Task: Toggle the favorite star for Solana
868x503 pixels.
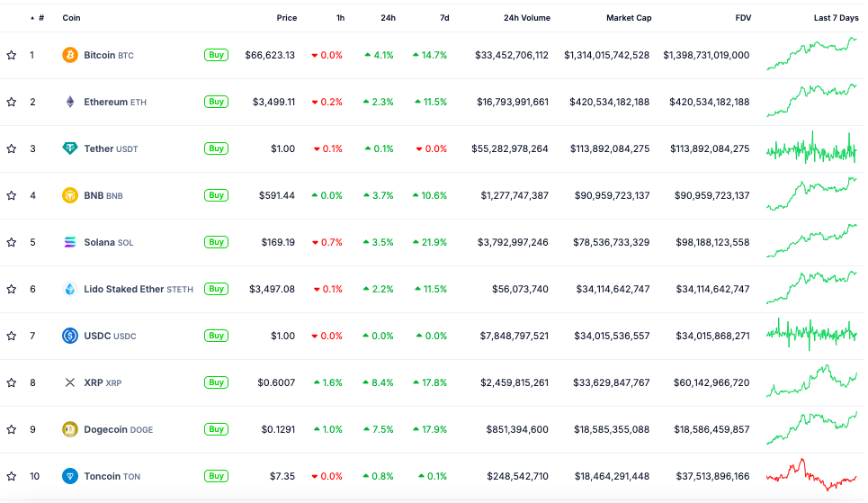Action: click(x=12, y=242)
